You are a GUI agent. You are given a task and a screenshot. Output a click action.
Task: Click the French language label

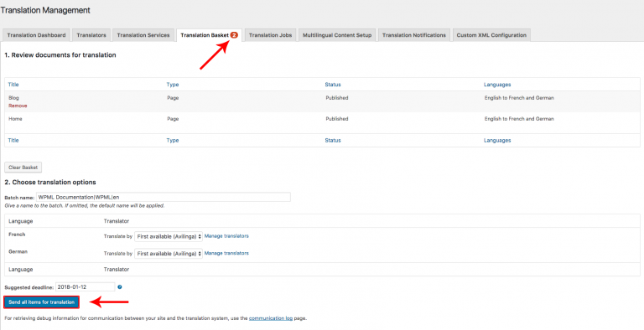(x=17, y=235)
